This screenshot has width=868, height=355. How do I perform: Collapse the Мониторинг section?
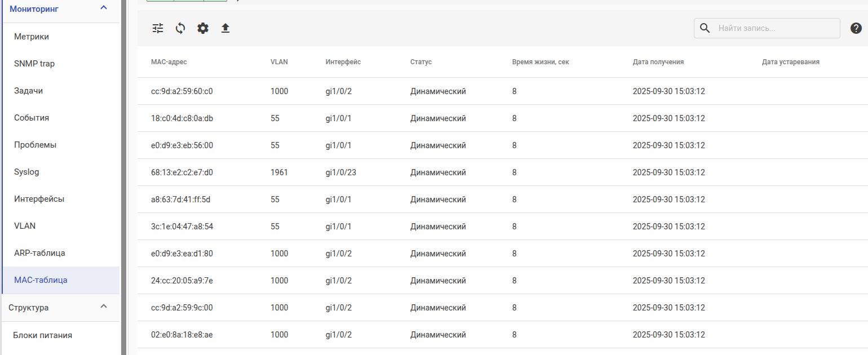click(x=103, y=8)
